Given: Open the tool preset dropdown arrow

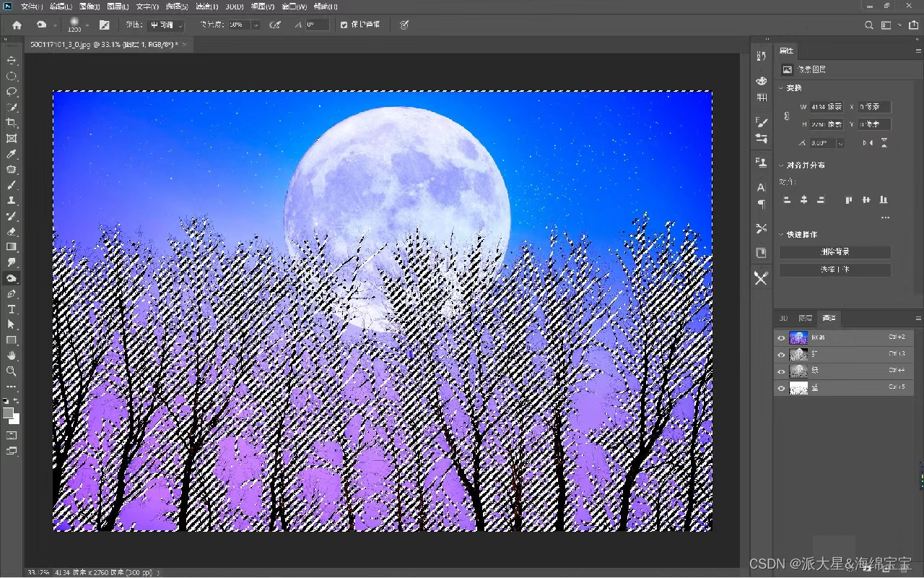Looking at the screenshot, I should pos(55,25).
